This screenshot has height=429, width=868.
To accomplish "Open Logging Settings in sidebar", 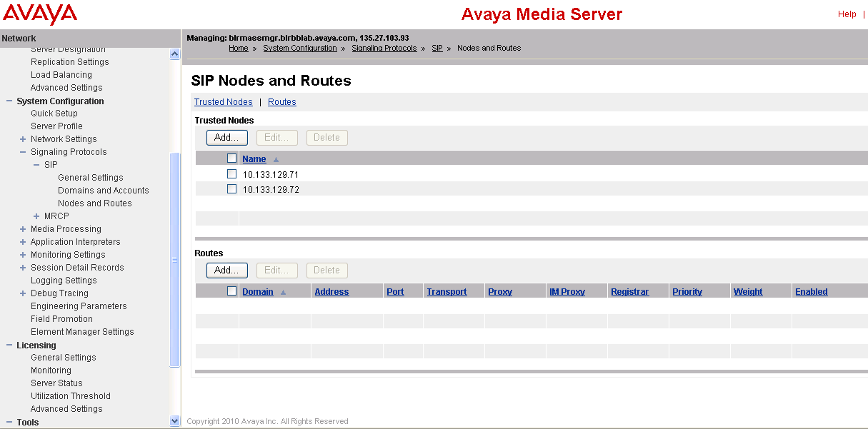I will [x=64, y=281].
